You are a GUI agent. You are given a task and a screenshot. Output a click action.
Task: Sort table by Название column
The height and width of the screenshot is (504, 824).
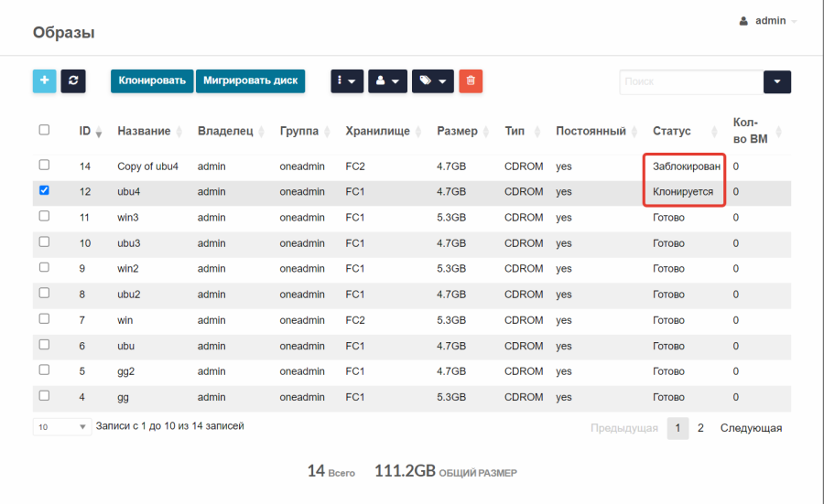coord(149,131)
